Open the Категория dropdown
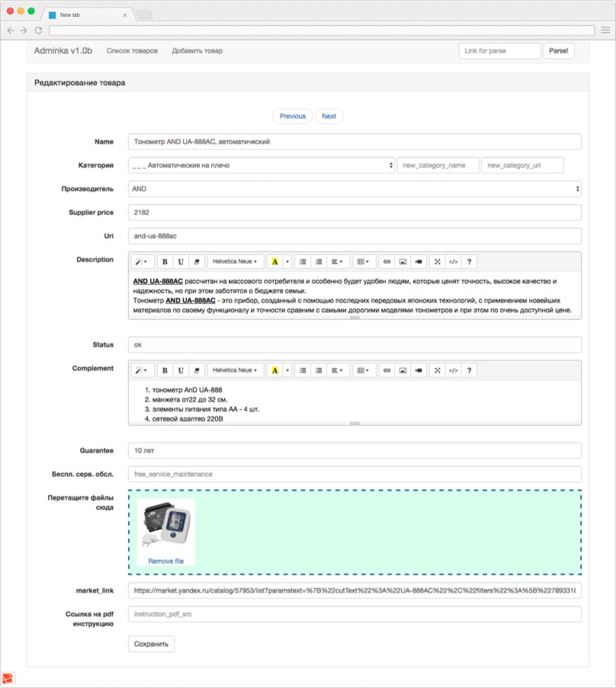616x688 pixels. (x=261, y=165)
